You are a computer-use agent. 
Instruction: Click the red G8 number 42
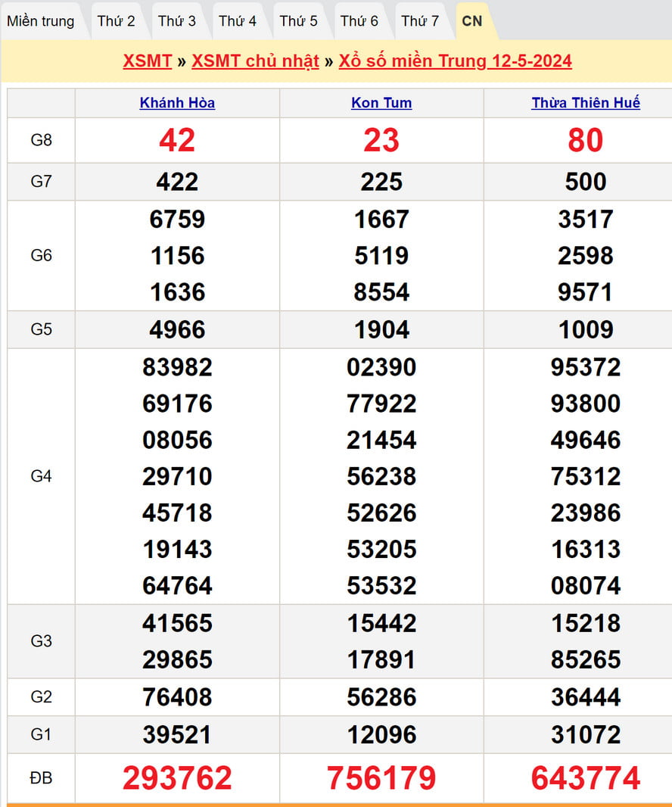pos(177,140)
